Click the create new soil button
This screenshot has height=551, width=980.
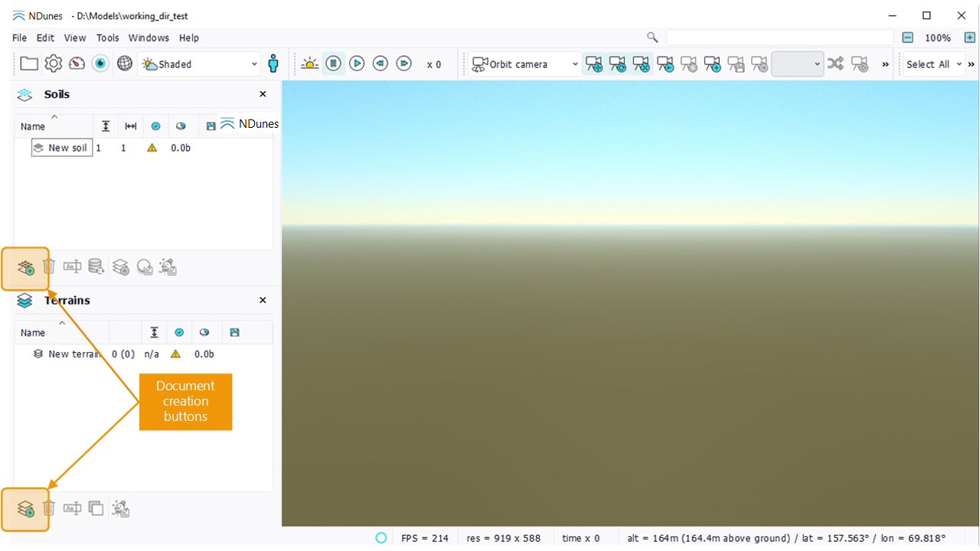pos(26,268)
